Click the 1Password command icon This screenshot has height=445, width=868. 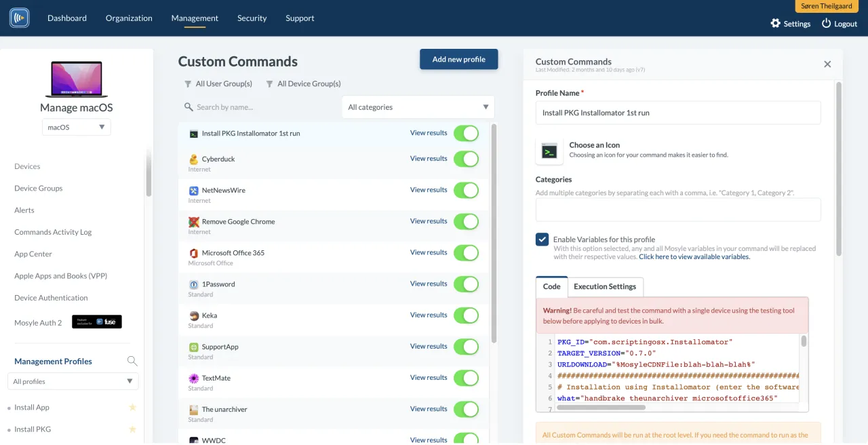[194, 284]
